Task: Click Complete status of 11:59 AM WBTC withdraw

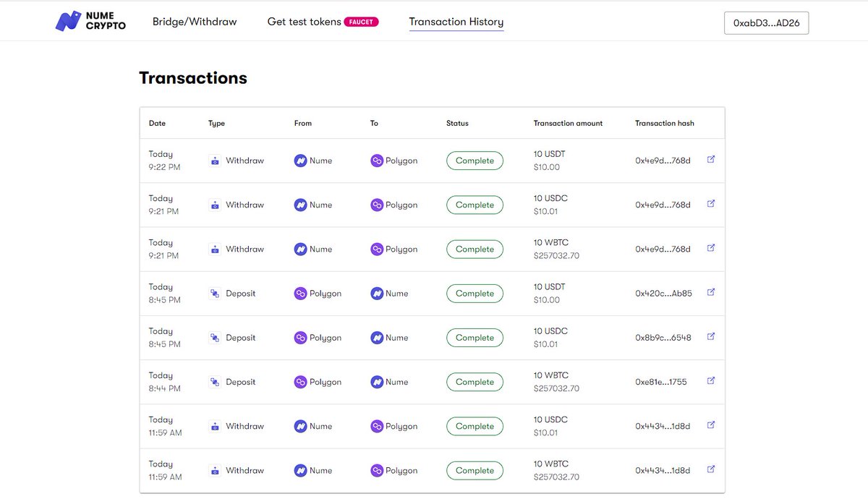Action: point(475,471)
